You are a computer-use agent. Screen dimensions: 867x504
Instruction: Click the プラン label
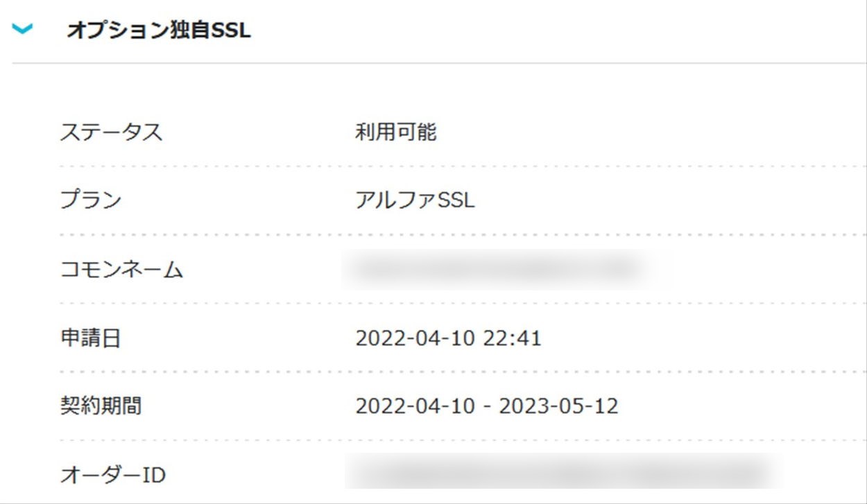(x=90, y=200)
